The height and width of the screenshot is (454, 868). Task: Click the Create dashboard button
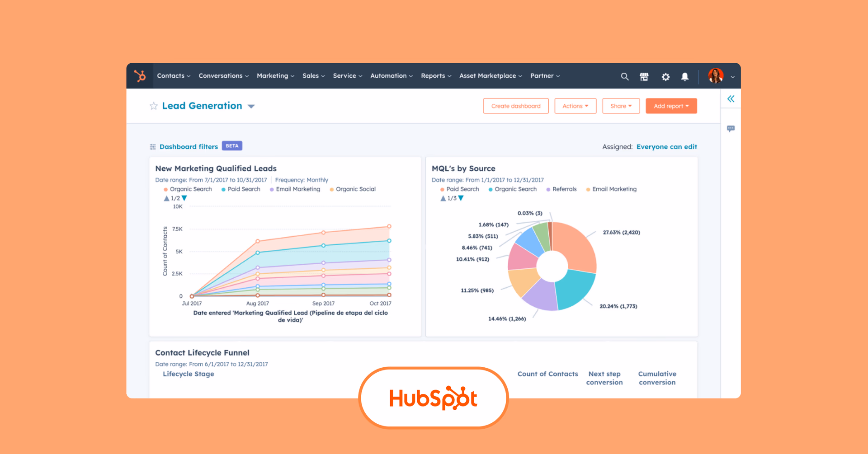[x=516, y=106]
